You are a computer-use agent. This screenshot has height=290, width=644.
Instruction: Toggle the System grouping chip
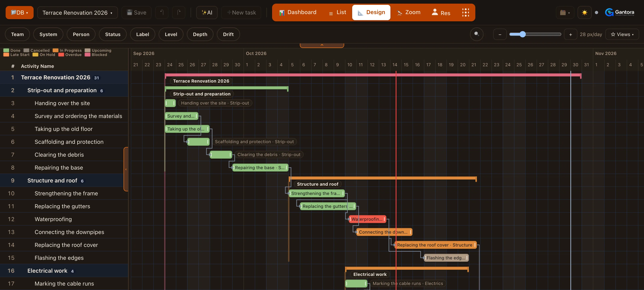pyautogui.click(x=48, y=34)
